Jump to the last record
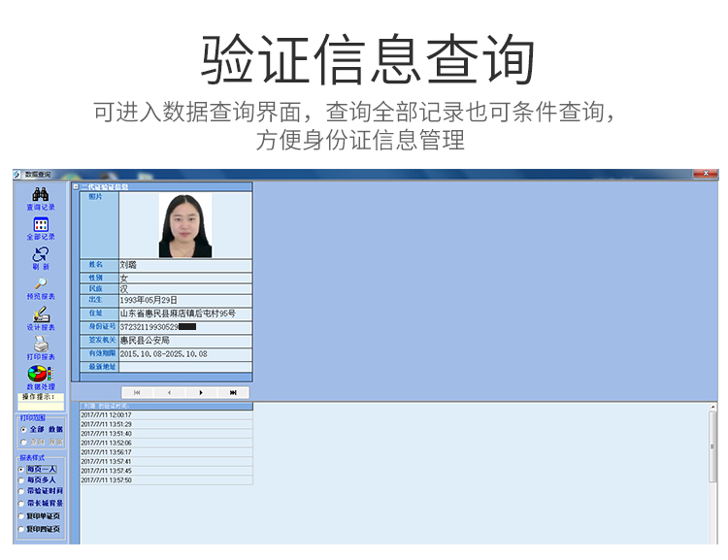Viewport: 728px width, 560px height. point(233,392)
